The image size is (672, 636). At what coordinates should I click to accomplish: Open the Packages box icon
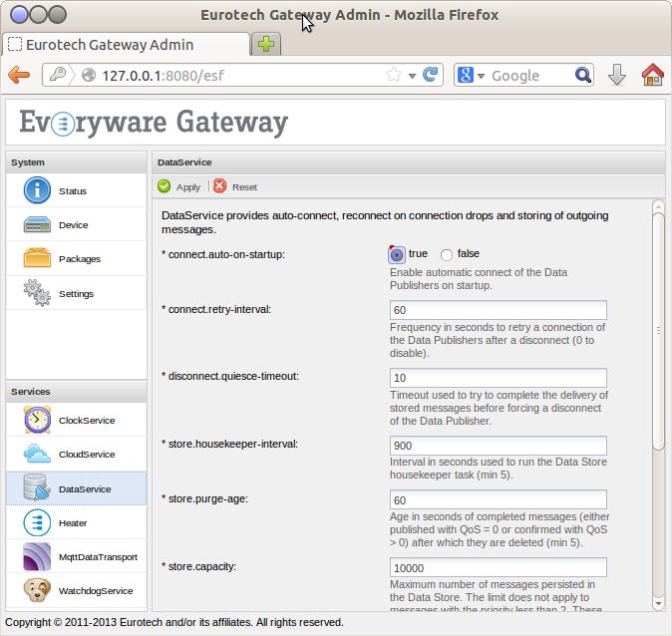[37, 258]
